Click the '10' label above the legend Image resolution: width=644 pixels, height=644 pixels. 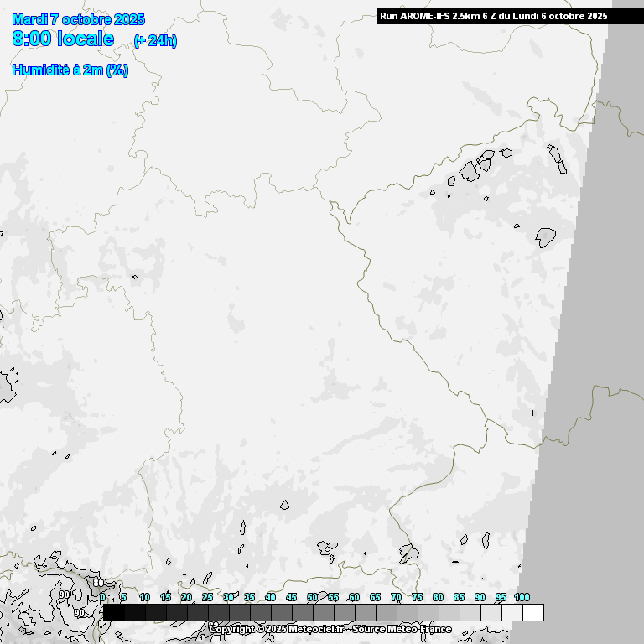tap(144, 597)
